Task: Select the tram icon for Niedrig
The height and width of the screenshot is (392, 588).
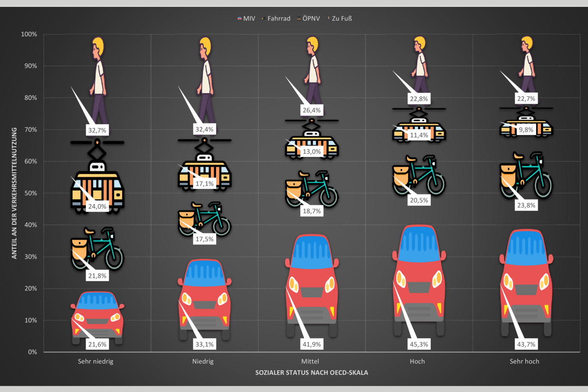Action: pyautogui.click(x=205, y=164)
